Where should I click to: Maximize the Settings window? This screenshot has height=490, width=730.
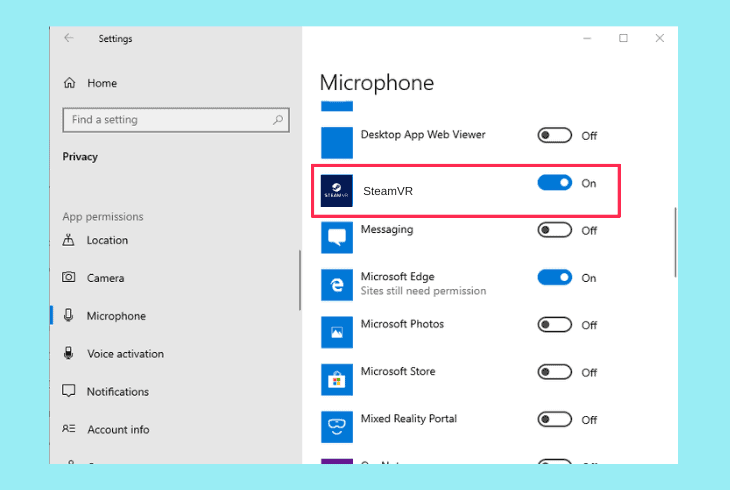(x=623, y=38)
